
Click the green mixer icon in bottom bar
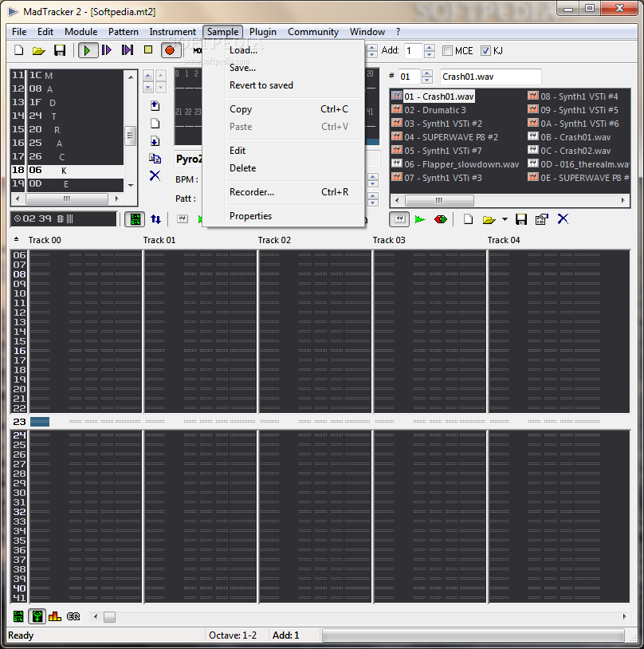click(37, 616)
